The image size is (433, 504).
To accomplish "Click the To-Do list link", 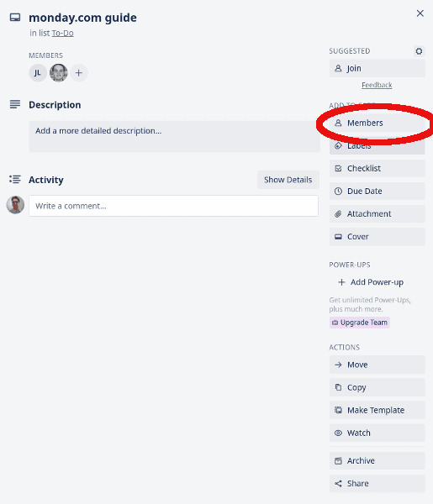I will (63, 33).
